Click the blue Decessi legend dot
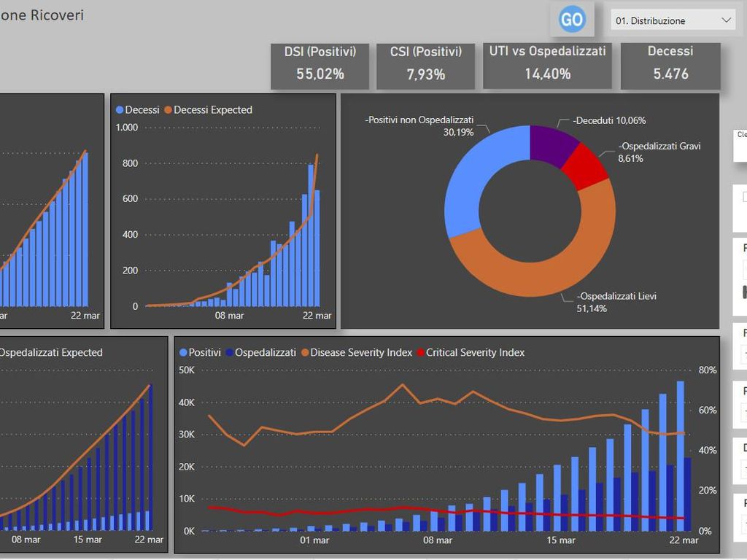This screenshot has height=560, width=747. tap(120, 110)
